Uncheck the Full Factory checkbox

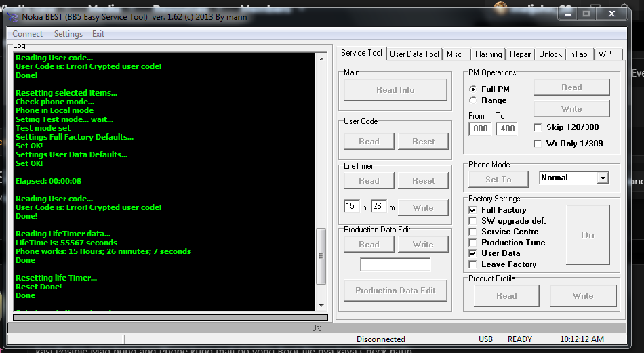point(472,210)
